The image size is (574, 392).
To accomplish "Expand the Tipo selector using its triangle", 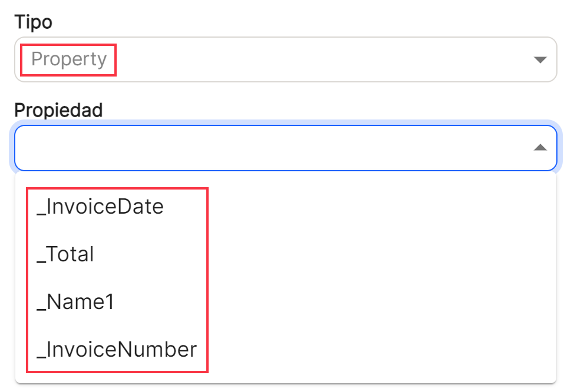I will point(540,59).
